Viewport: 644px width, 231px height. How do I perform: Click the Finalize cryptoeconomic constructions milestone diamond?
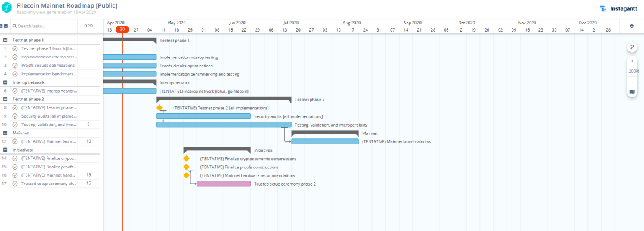(x=187, y=158)
